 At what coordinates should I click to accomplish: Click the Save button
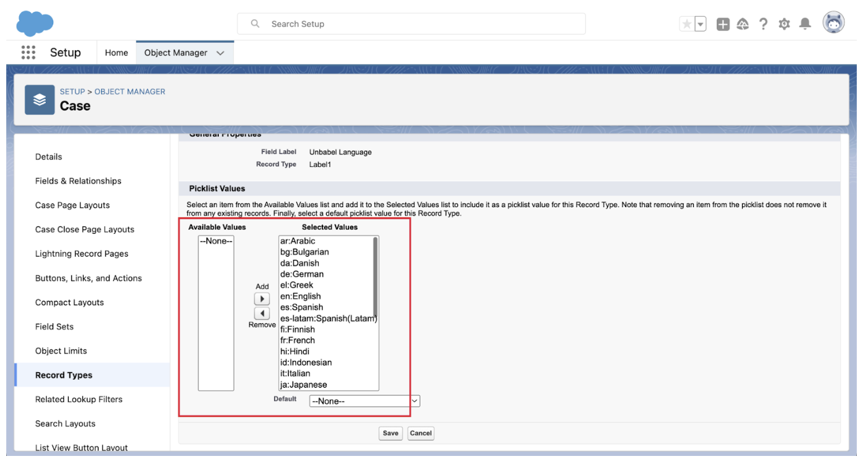coord(391,433)
